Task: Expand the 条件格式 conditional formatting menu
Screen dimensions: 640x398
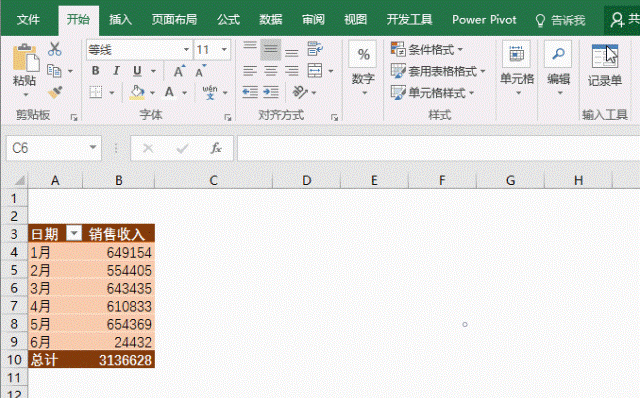Action: pyautogui.click(x=427, y=49)
